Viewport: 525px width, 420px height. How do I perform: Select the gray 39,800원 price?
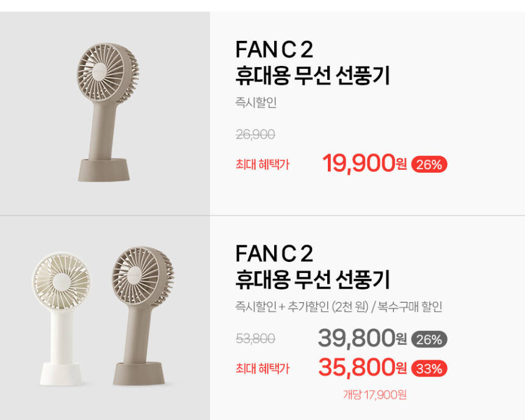click(x=362, y=338)
